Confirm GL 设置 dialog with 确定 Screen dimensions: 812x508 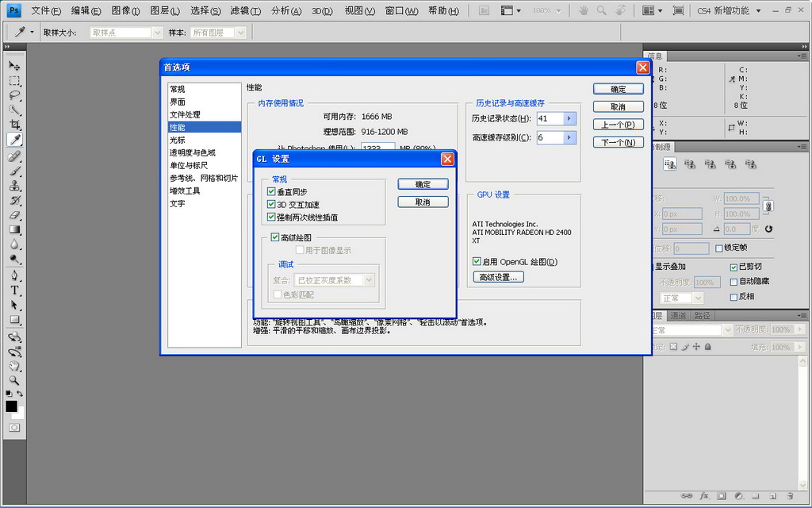coord(423,184)
